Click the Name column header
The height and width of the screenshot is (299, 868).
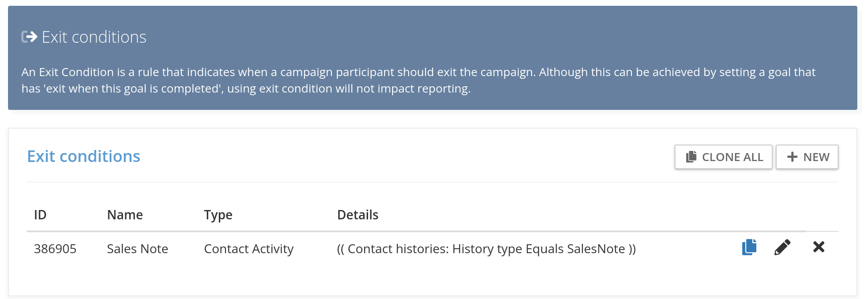click(125, 215)
